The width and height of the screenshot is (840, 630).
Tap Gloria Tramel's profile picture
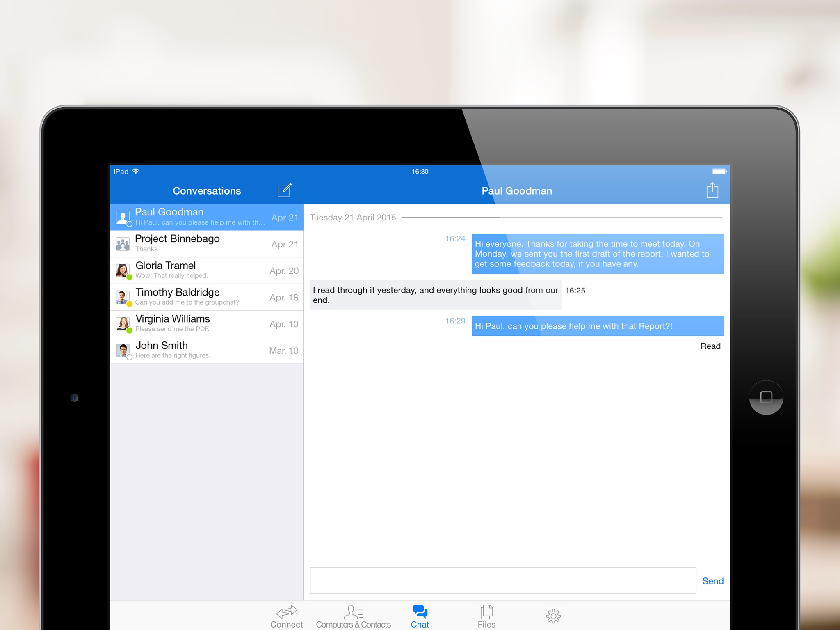click(x=123, y=270)
